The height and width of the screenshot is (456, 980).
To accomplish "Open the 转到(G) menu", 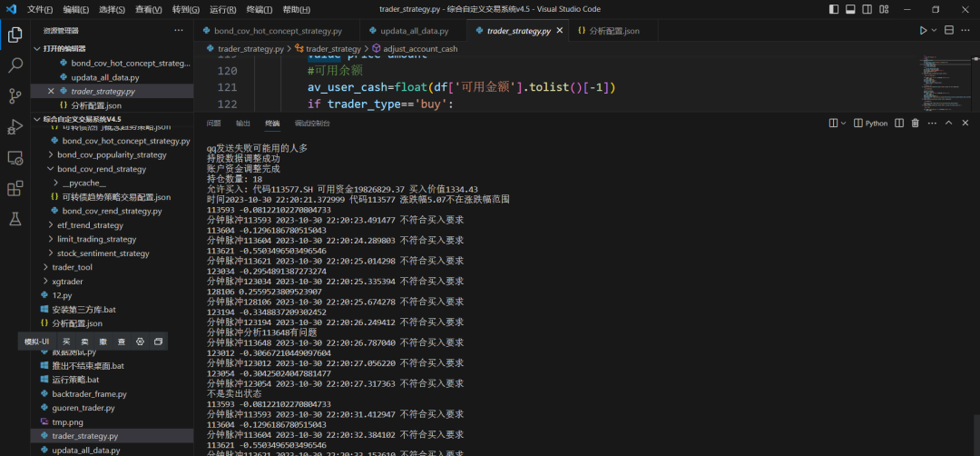I will click(186, 9).
